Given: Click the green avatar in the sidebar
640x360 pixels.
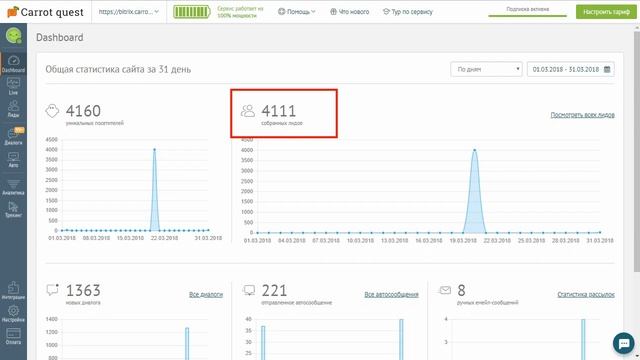Looking at the screenshot, I should point(13,36).
